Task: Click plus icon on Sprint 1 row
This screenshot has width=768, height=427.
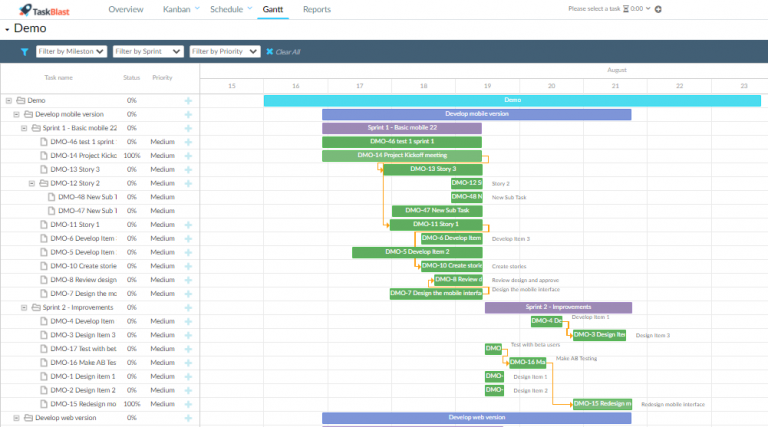Action: 188,128
